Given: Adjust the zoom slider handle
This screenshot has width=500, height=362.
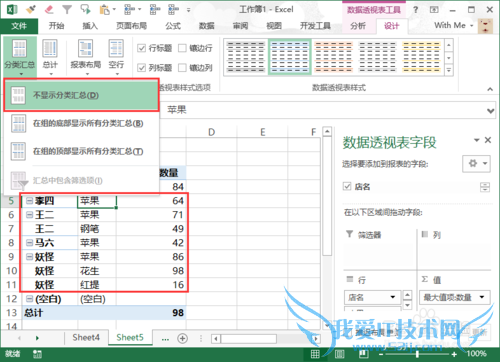Looking at the screenshot, I should [x=417, y=354].
